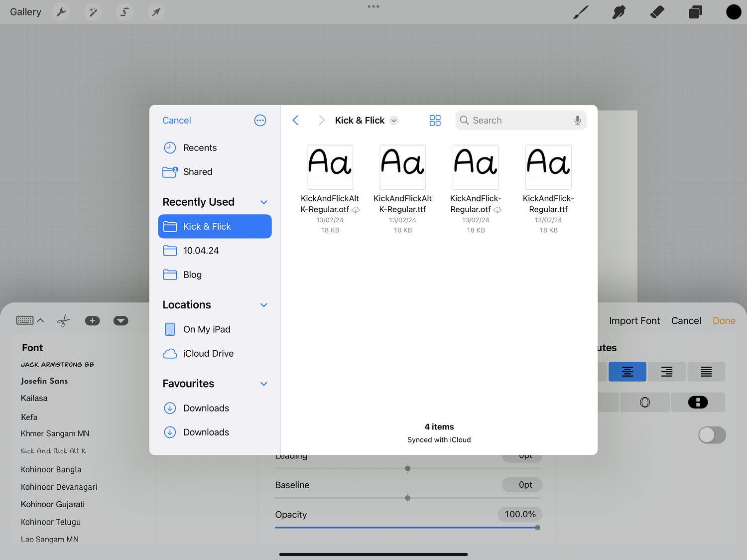This screenshot has height=560, width=747.
Task: Open the Actions wrench menu
Action: tap(61, 11)
